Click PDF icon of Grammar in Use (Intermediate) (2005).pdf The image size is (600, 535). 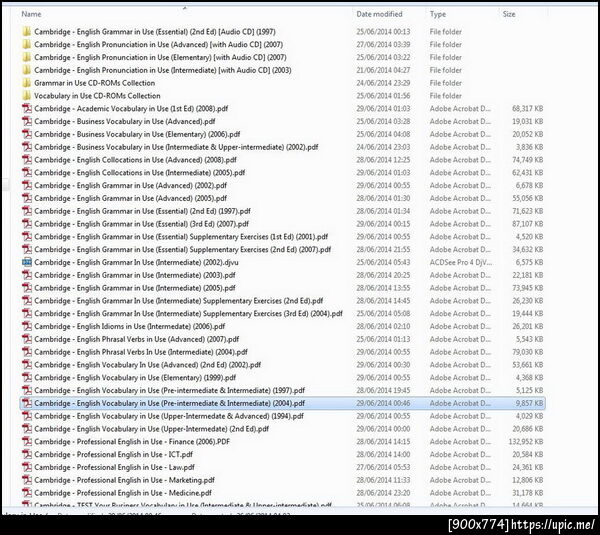27,288
